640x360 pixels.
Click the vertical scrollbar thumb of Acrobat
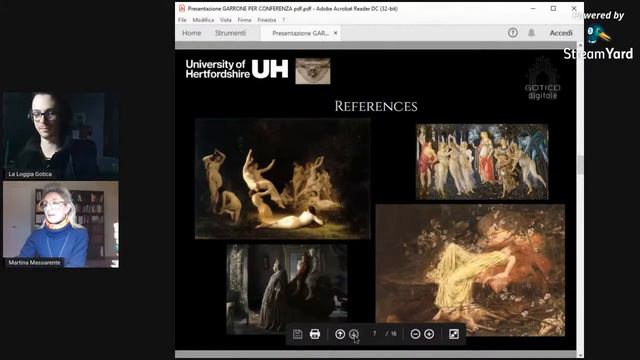580,164
